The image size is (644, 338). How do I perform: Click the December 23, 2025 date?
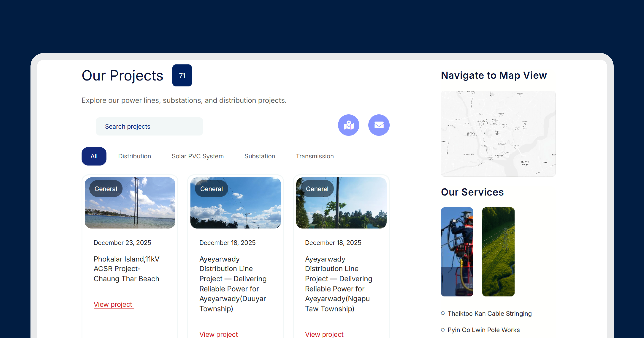tap(122, 243)
